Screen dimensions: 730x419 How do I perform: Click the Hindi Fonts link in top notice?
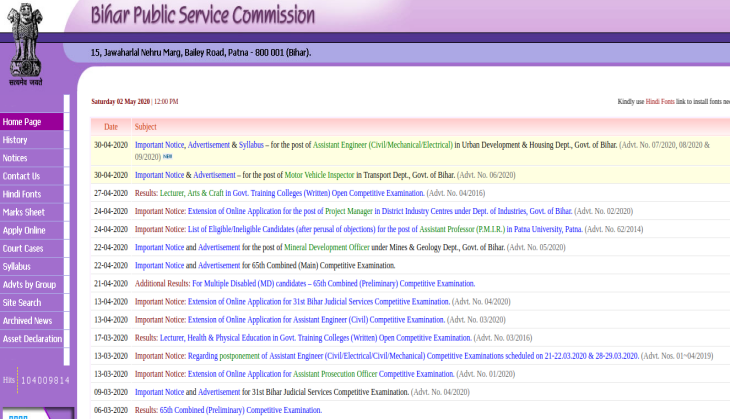pyautogui.click(x=660, y=101)
